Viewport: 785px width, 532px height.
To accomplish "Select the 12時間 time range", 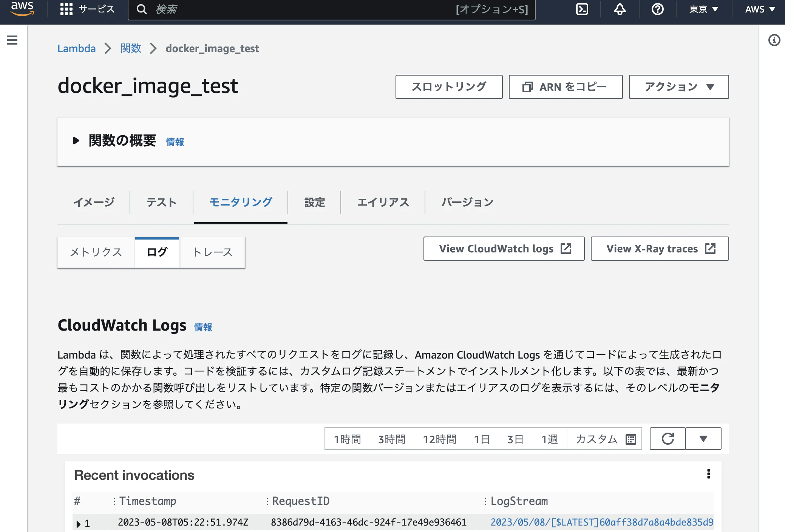I will [440, 439].
